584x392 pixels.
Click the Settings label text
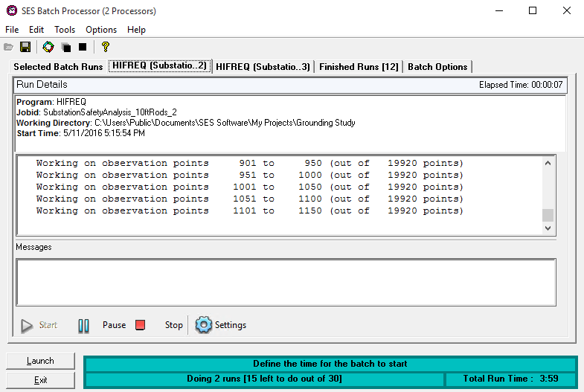tap(230, 325)
